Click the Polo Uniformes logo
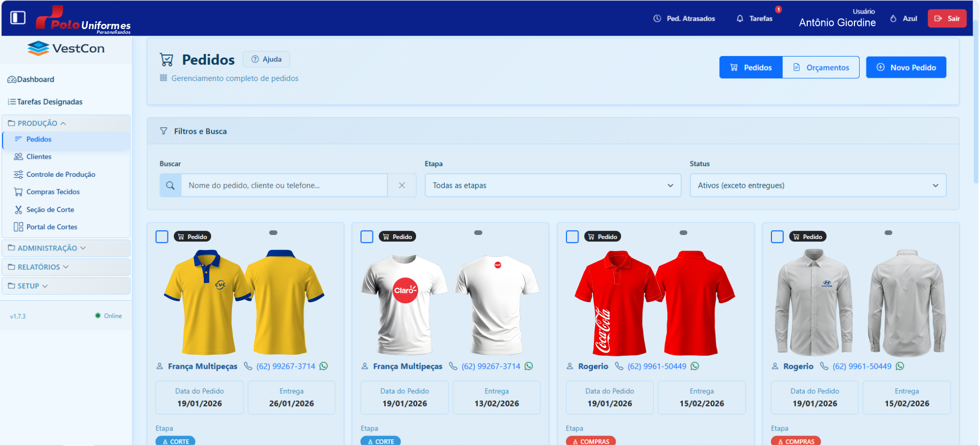The image size is (980, 446). coord(83,20)
